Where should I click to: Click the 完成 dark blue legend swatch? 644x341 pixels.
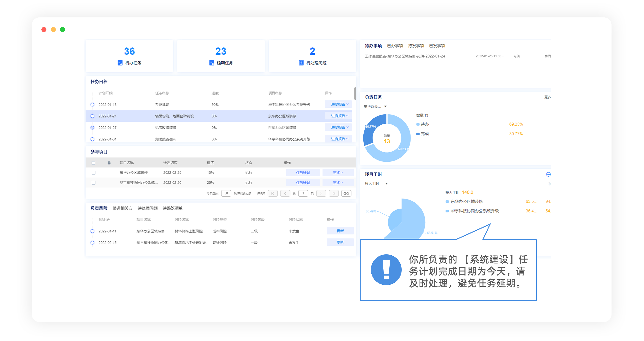point(418,134)
